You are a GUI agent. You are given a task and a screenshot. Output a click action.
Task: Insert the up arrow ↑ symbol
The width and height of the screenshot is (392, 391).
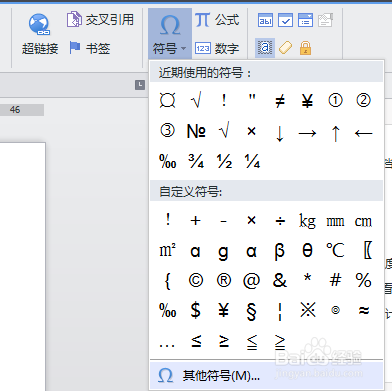(x=335, y=133)
